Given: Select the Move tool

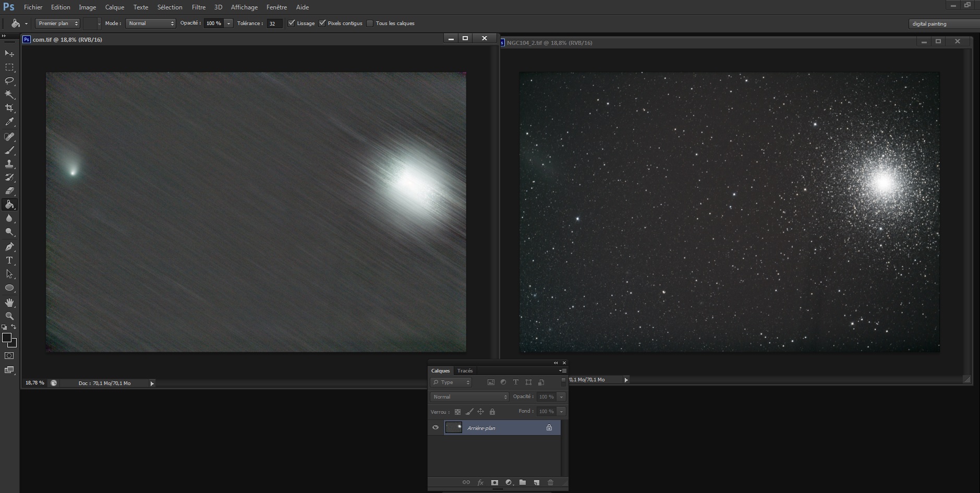Looking at the screenshot, I should pos(9,53).
